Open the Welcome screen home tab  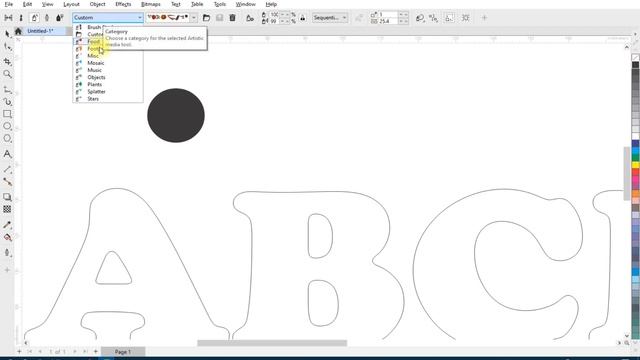(x=18, y=31)
